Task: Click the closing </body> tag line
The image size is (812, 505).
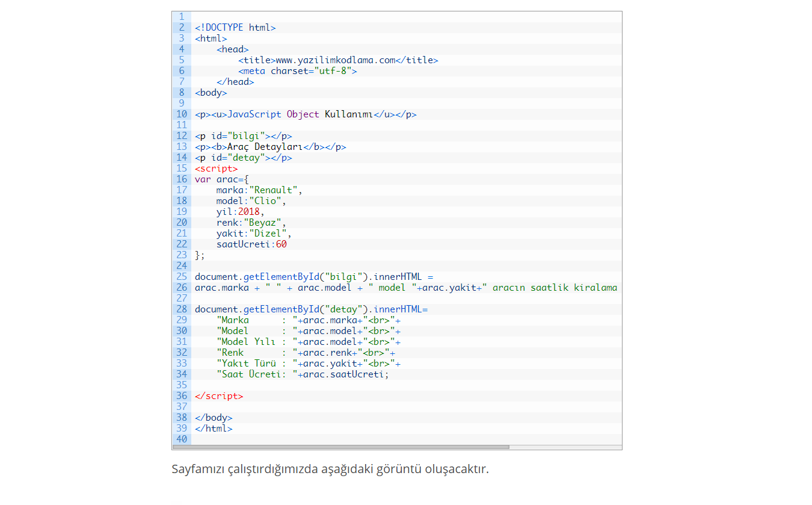Action: coord(214,418)
